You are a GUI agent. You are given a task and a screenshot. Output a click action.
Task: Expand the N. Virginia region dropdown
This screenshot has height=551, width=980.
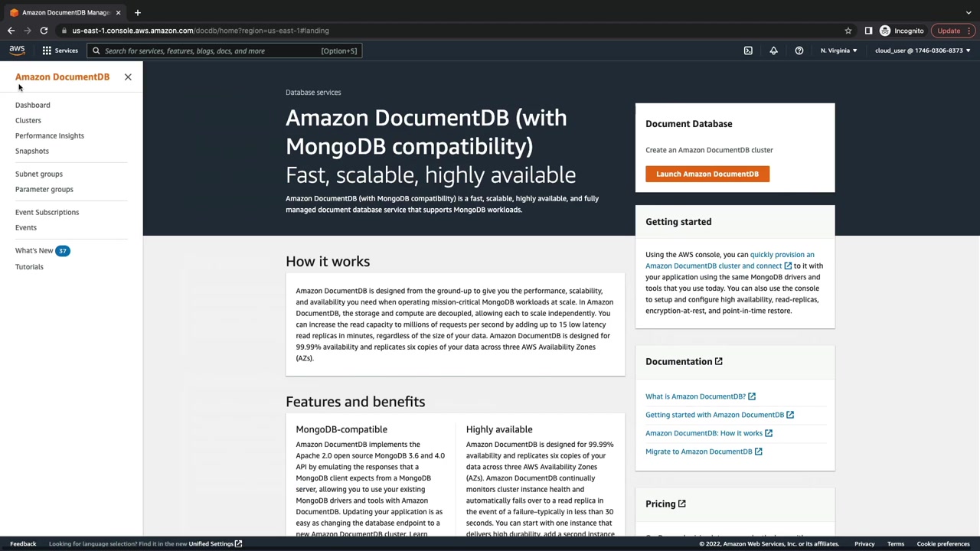(x=838, y=51)
